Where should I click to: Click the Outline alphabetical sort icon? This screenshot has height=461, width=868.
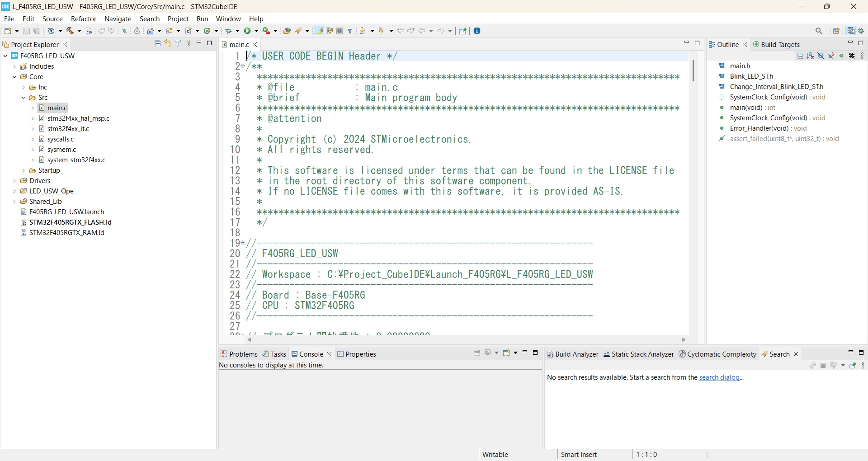point(811,56)
